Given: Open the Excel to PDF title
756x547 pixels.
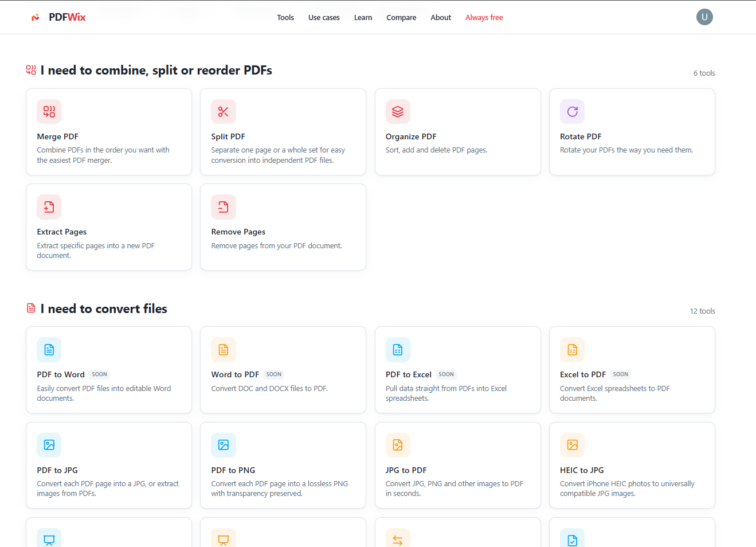Looking at the screenshot, I should pos(583,374).
